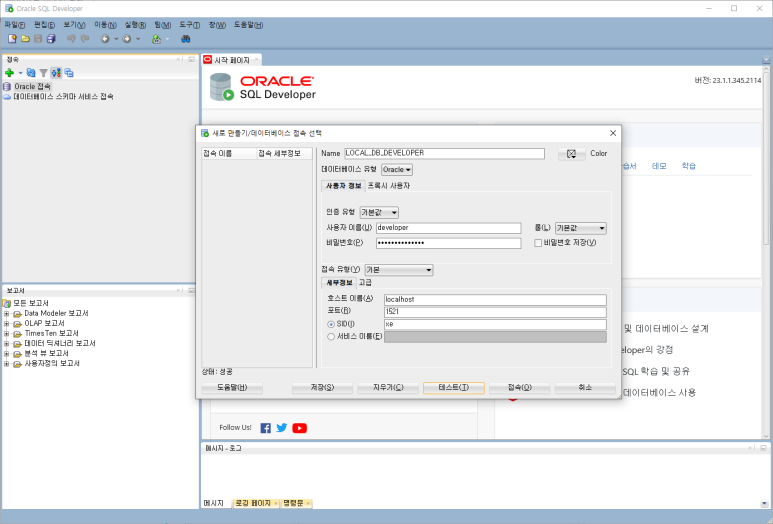Switch to the 프록시 사용자 tab
This screenshot has width=773, height=524.
[x=388, y=186]
